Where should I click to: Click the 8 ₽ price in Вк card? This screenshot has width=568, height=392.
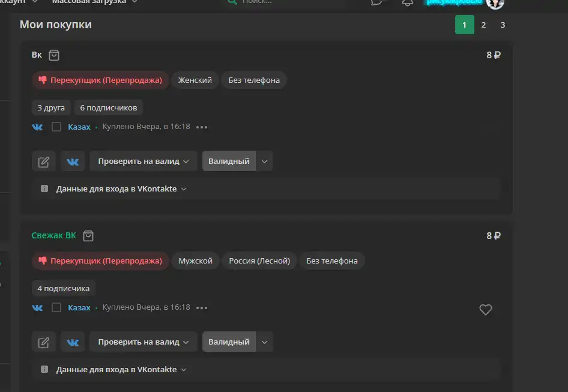point(494,55)
